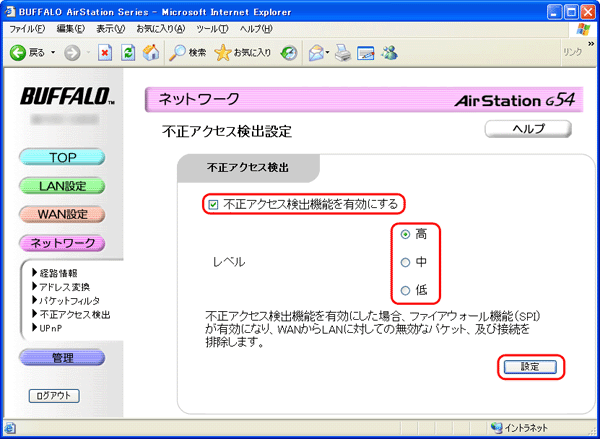600x439 pixels.
Task: Open the 管理 sidebar button
Action: pos(62,358)
